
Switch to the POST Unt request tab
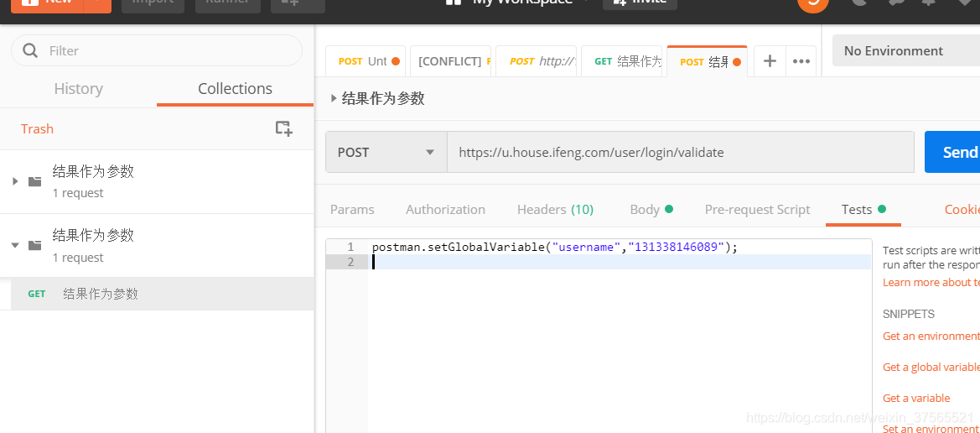pyautogui.click(x=366, y=61)
